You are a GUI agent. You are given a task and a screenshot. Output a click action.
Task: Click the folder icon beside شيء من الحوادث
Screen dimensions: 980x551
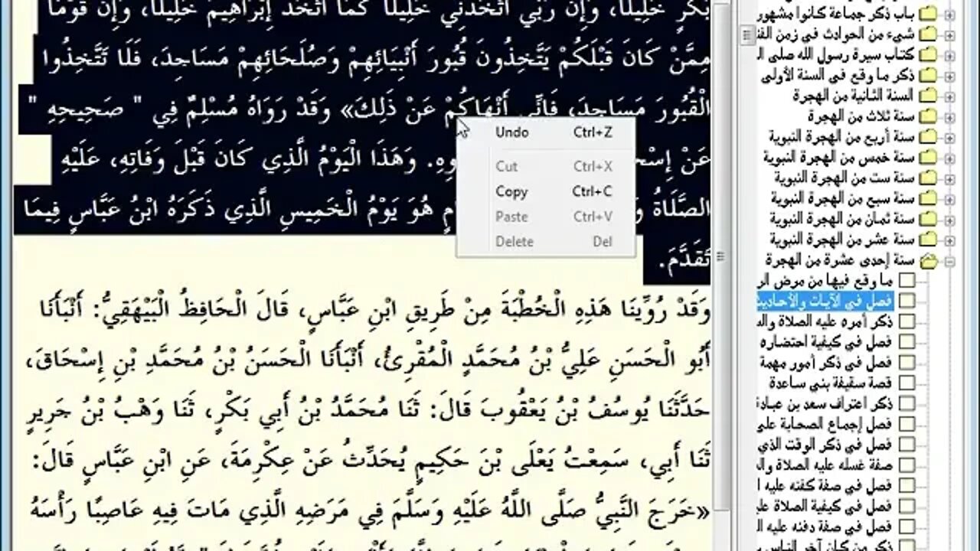coord(929,34)
